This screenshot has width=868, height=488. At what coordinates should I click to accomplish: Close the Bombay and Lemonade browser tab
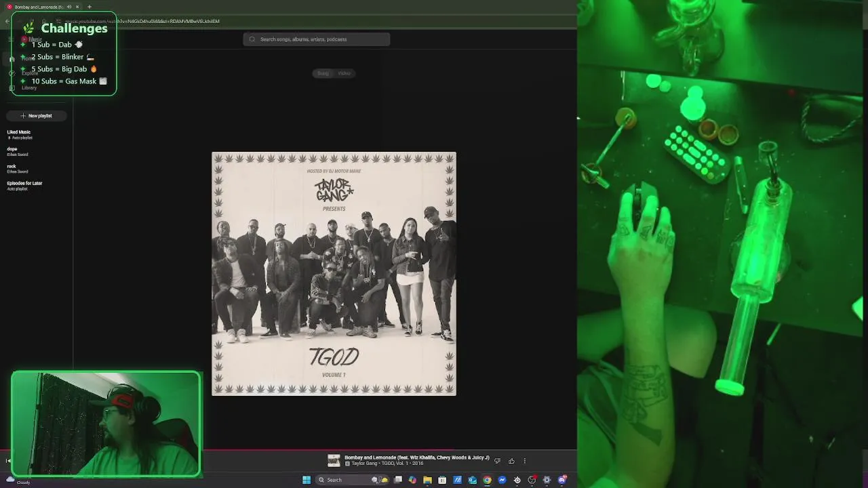pyautogui.click(x=77, y=7)
